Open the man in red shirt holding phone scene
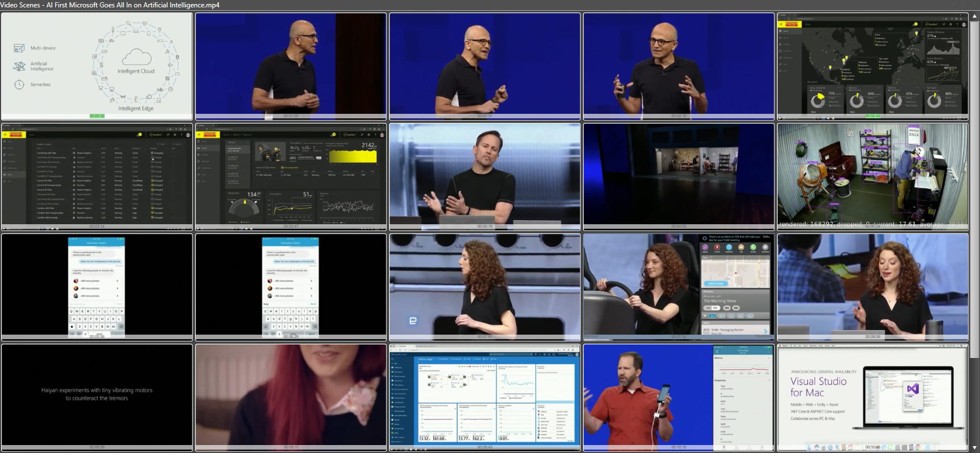 coord(679,397)
